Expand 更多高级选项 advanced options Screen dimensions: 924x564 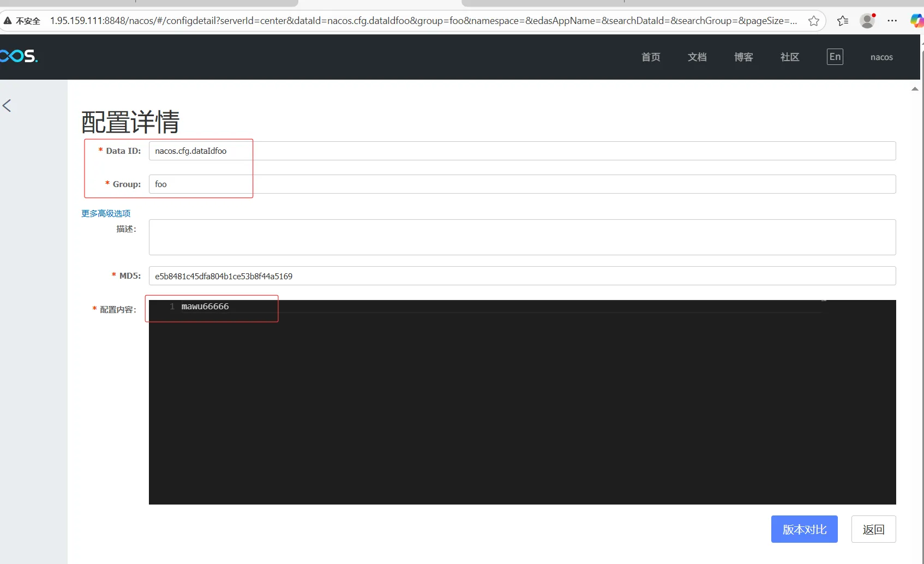click(x=106, y=213)
